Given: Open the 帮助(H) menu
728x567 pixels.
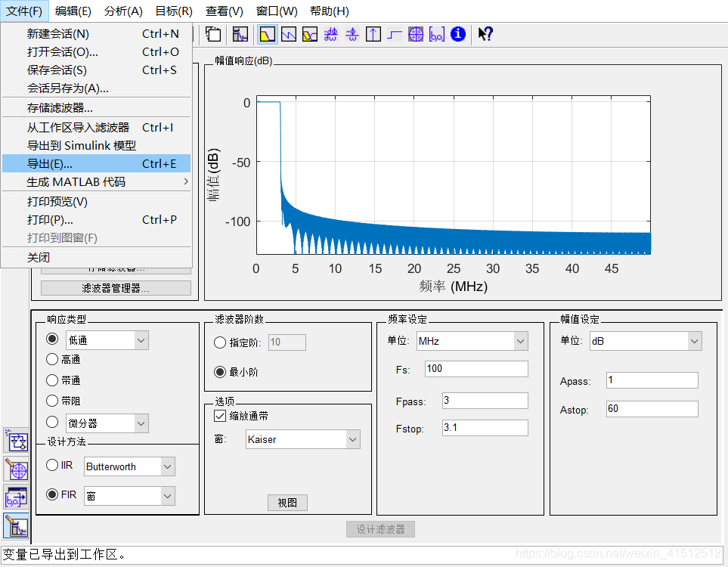Looking at the screenshot, I should (330, 11).
